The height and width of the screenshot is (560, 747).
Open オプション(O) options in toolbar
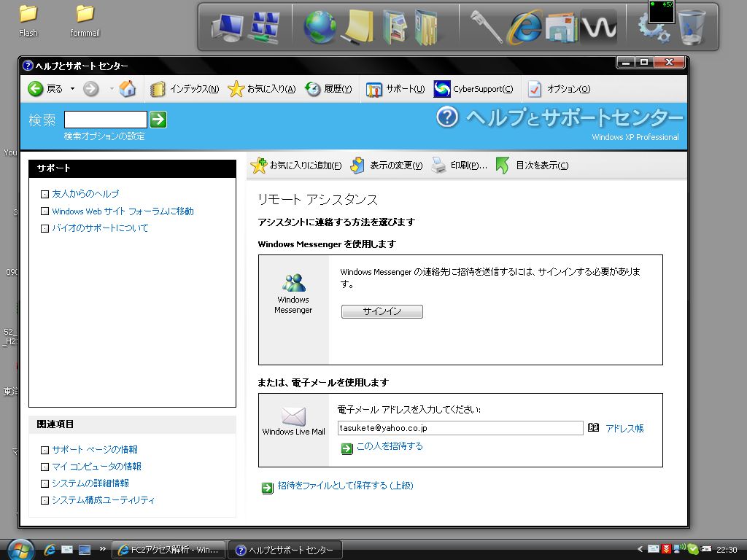(560, 89)
